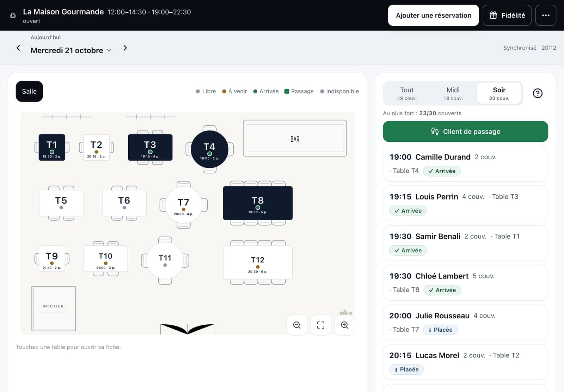Open table T2 on the floor plan
Image resolution: width=564 pixels, height=392 pixels.
pos(96,147)
